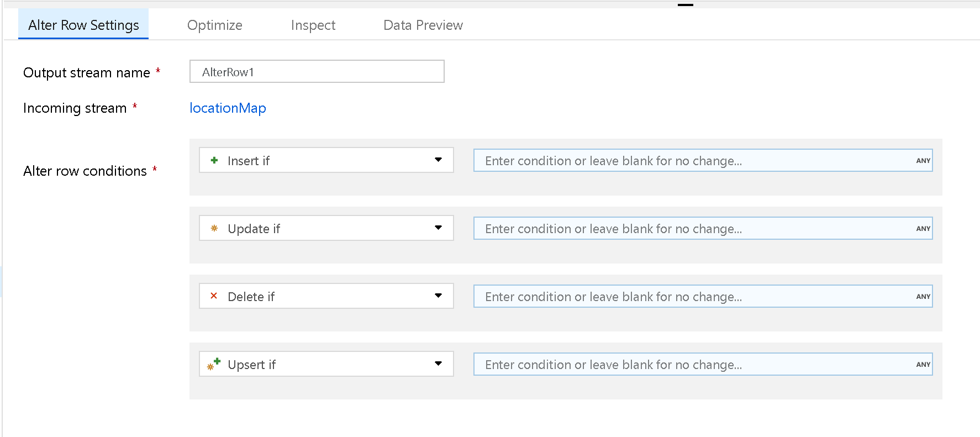Click the orange asterisk Update icon
980x437 pixels.
(x=214, y=228)
